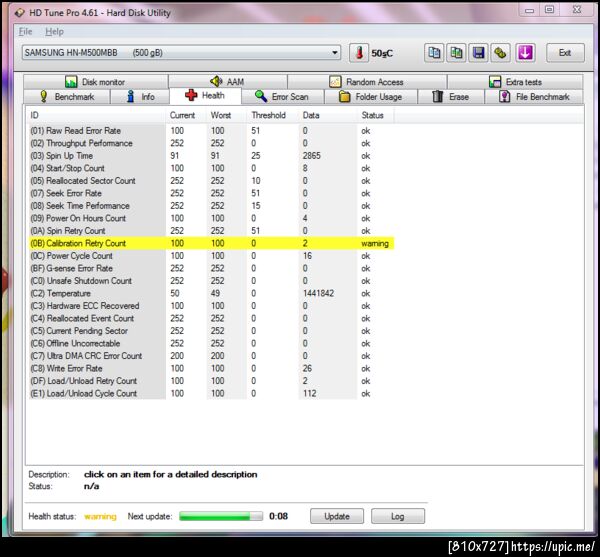Switch to the Benchmark tab
The height and width of the screenshot is (557, 600).
click(67, 97)
